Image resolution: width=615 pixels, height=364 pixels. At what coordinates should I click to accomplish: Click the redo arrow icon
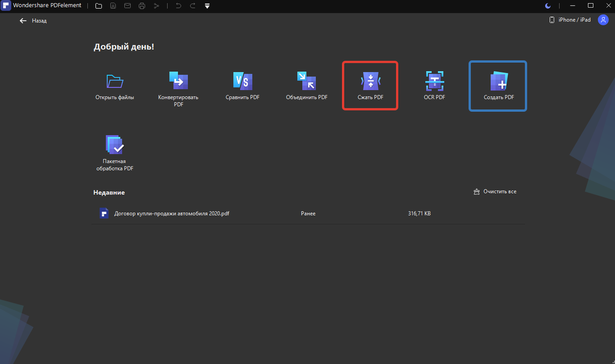click(193, 6)
